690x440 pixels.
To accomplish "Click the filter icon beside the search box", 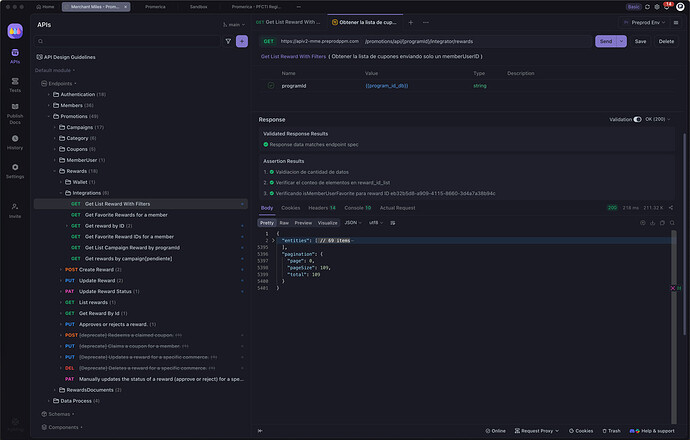I will 228,42.
